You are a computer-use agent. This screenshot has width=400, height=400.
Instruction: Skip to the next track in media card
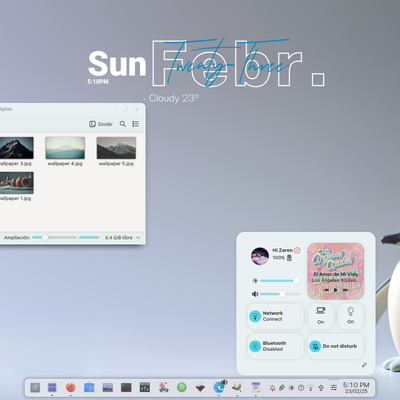point(346,290)
